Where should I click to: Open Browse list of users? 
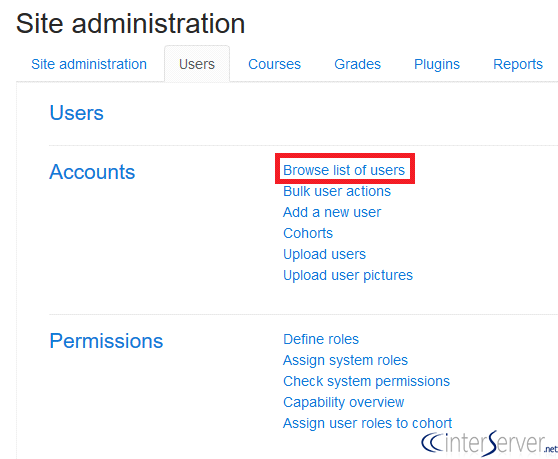tap(344, 170)
